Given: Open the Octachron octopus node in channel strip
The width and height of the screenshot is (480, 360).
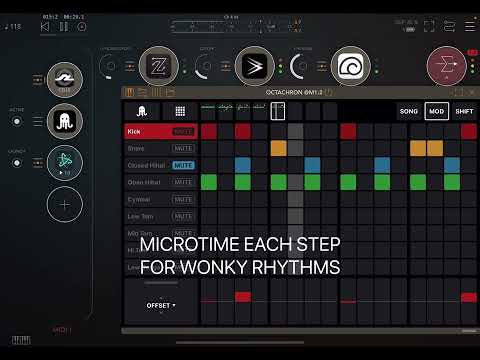Looking at the screenshot, I should click(65, 121).
